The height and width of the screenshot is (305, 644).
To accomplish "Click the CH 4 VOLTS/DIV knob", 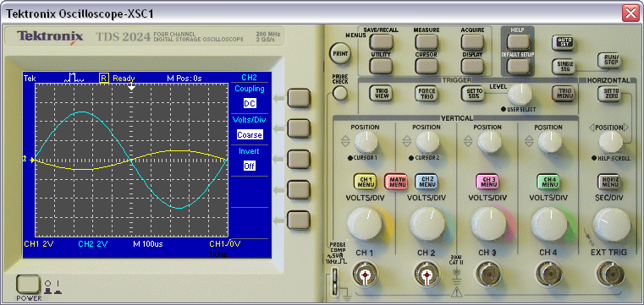I will [x=549, y=224].
